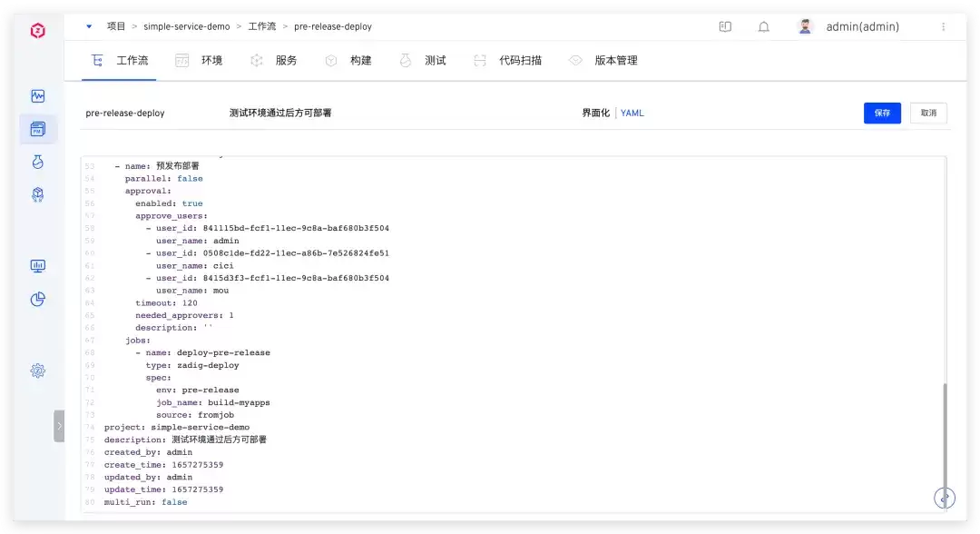Open the data overview monitor sidebar icon
The height and width of the screenshot is (534, 980).
tap(37, 266)
